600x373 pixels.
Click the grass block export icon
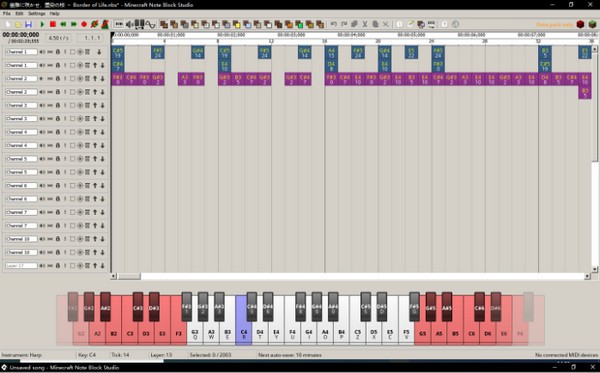point(592,24)
